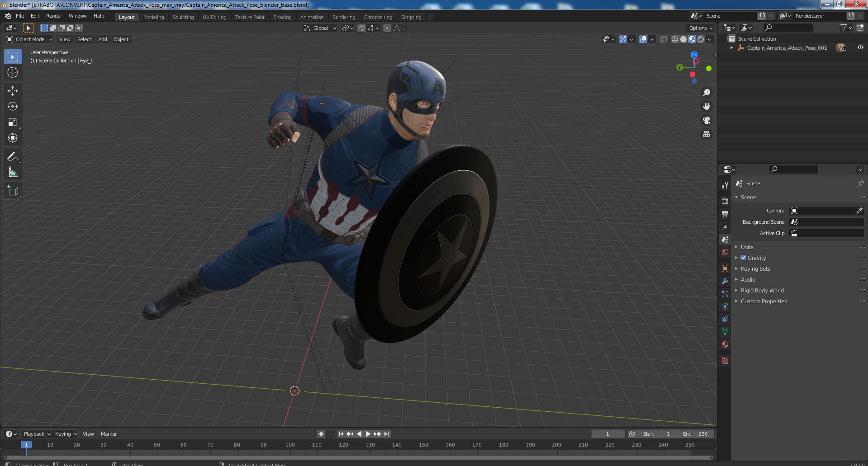
Task: Choose the Scale tool
Action: (13, 122)
